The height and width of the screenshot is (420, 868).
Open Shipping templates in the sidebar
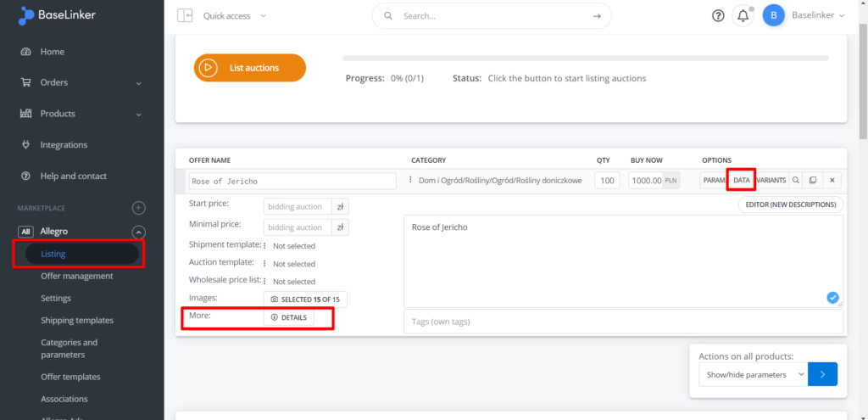(x=77, y=320)
